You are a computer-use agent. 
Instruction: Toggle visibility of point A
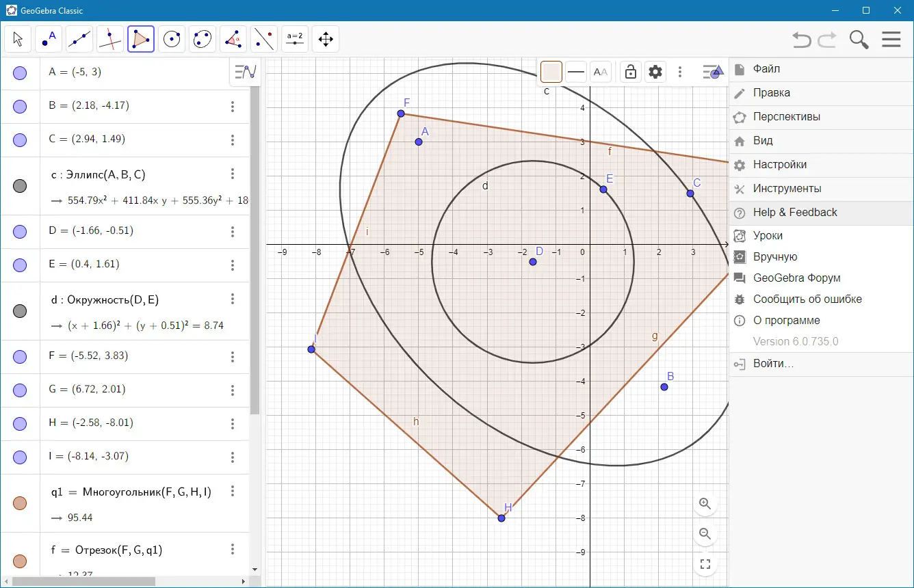[20, 72]
